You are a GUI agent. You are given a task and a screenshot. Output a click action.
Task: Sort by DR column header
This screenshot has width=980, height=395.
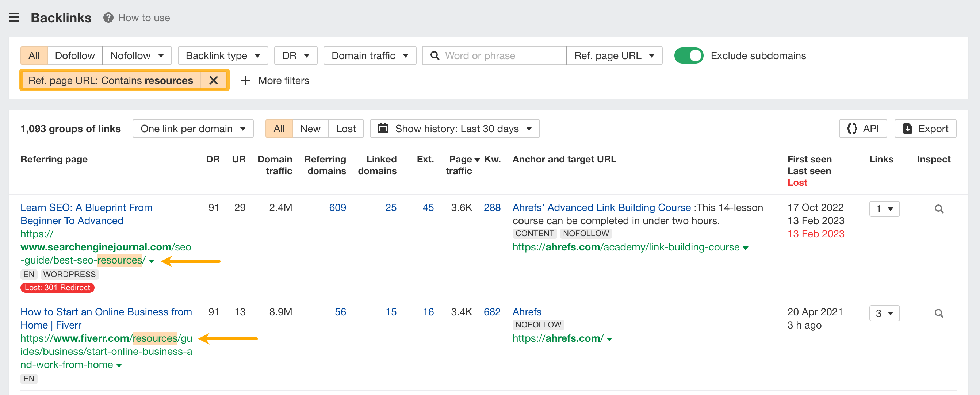click(x=213, y=159)
